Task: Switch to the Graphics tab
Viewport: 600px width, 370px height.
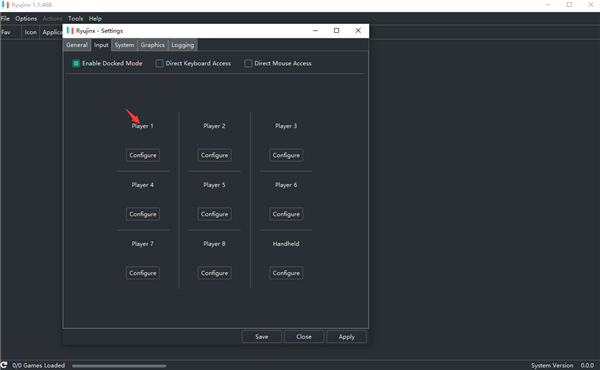Action: click(153, 45)
